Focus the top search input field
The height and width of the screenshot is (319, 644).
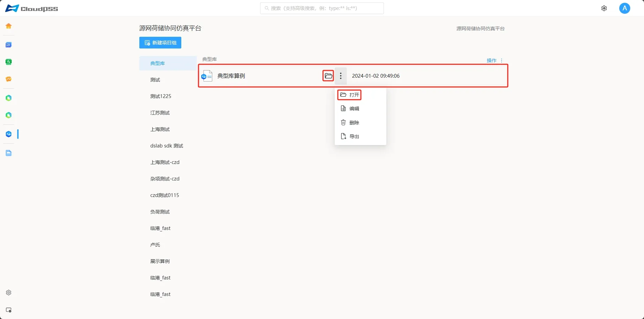322,8
